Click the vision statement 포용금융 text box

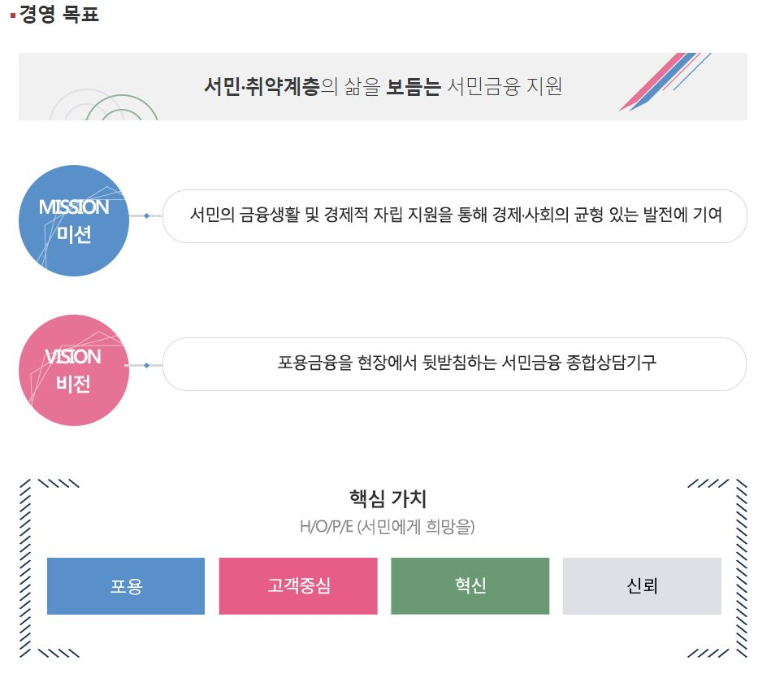click(x=455, y=364)
